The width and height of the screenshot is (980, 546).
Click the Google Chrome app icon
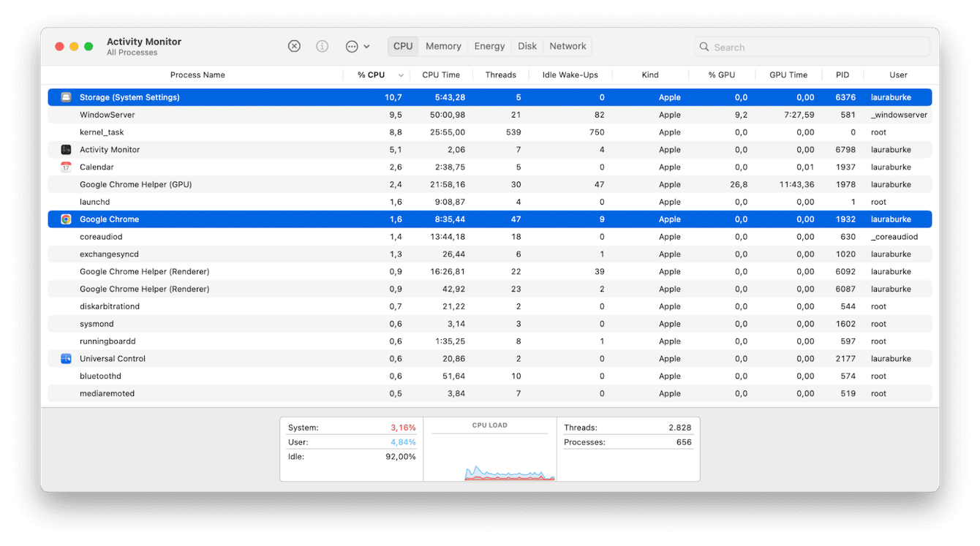click(x=65, y=219)
